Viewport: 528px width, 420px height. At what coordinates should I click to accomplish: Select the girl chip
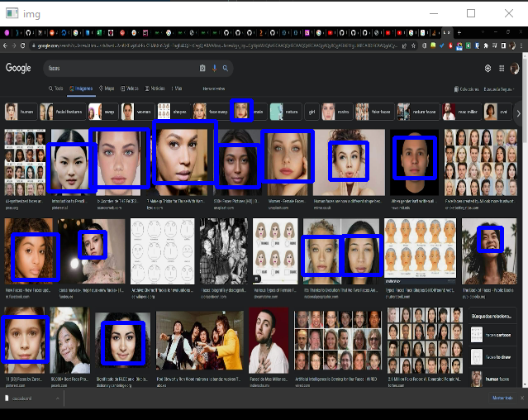click(312, 112)
